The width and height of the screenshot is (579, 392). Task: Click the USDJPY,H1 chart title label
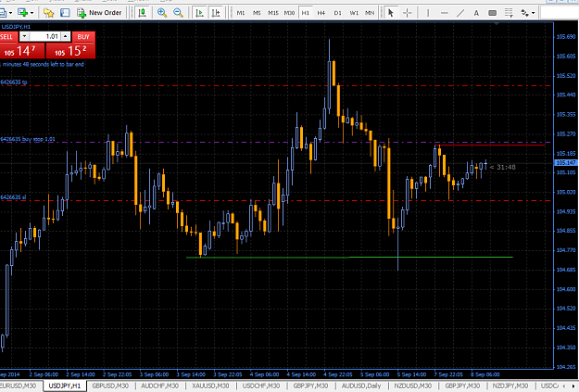coord(16,27)
